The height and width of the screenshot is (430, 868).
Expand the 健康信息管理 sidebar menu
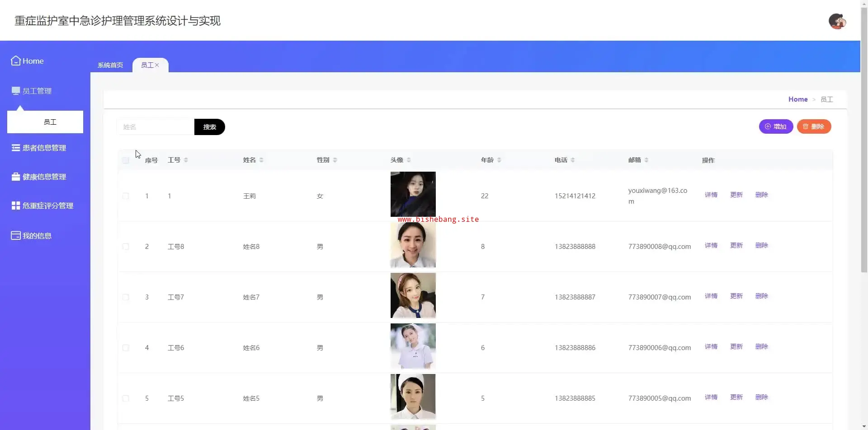click(45, 177)
